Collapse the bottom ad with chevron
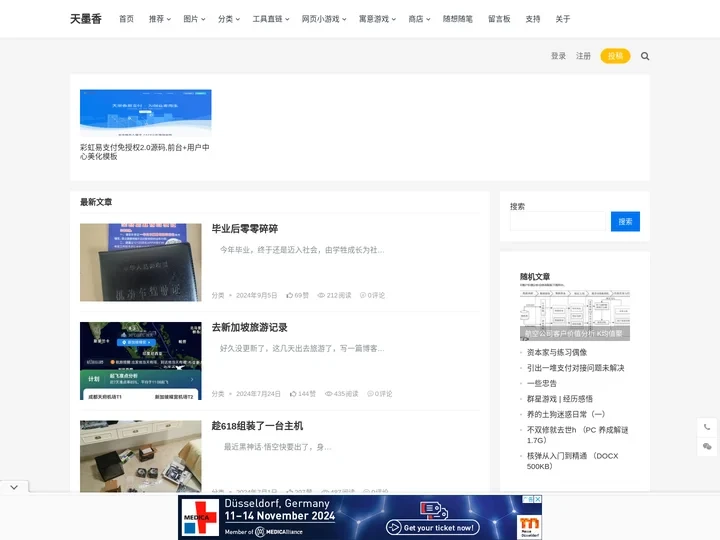This screenshot has height=540, width=720. tap(14, 487)
